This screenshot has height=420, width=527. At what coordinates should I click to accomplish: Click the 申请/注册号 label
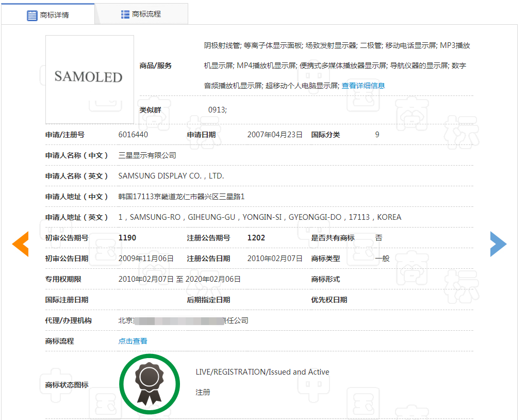click(65, 135)
